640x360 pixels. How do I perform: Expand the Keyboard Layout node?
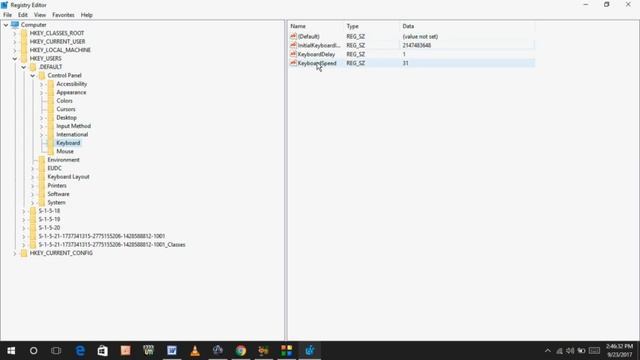coord(33,177)
